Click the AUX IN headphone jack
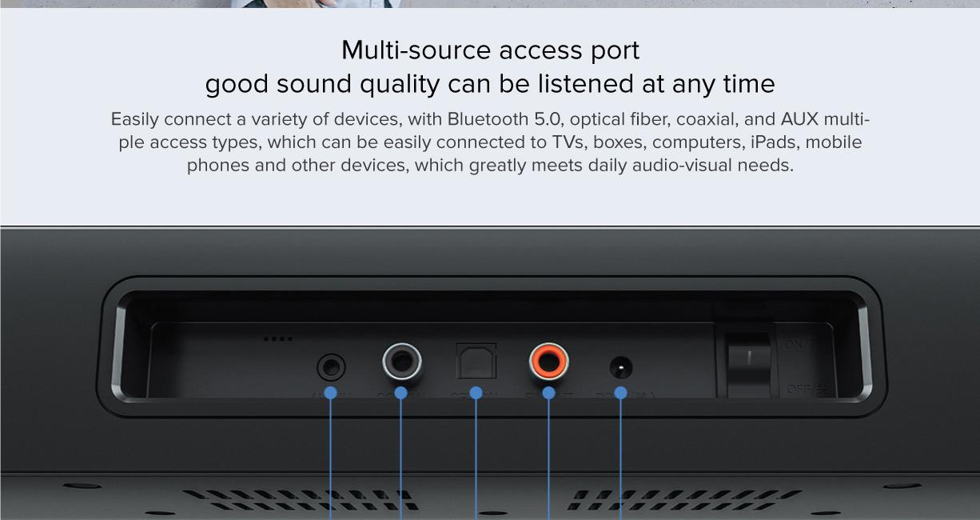The height and width of the screenshot is (520, 980). click(331, 368)
